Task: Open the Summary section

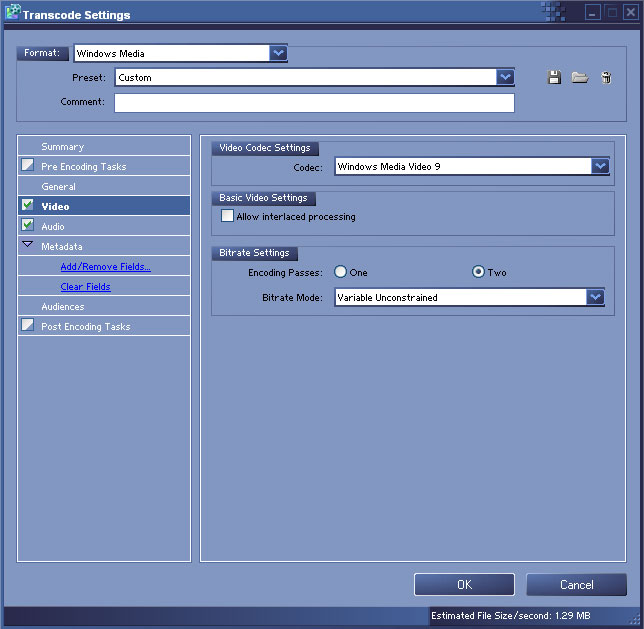Action: [104, 146]
